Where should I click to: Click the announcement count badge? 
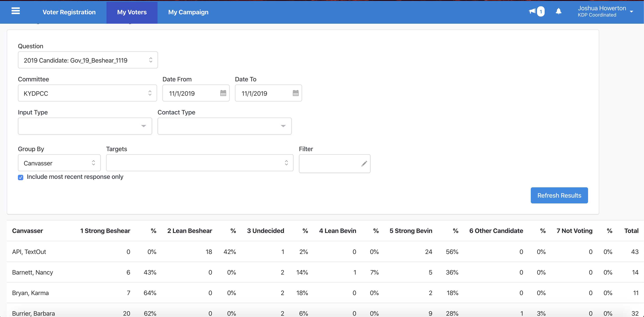[541, 11]
